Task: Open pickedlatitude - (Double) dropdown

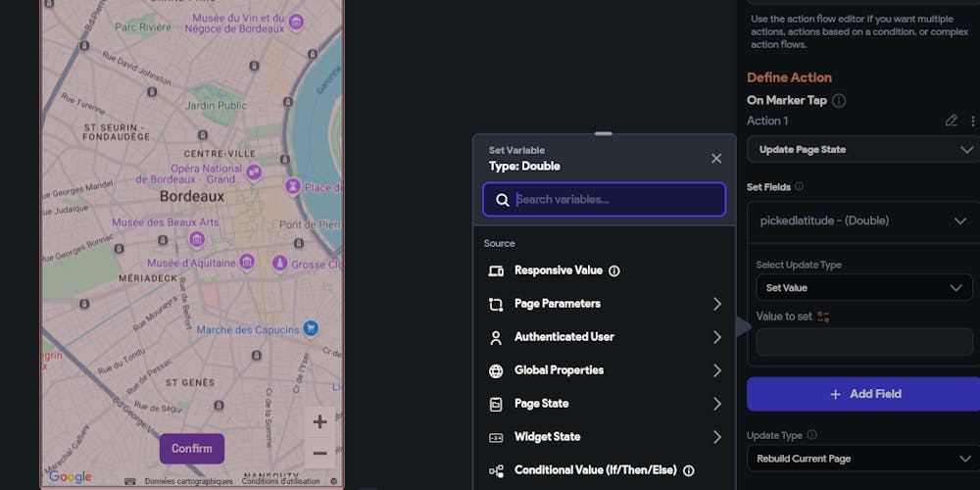Action: (863, 220)
